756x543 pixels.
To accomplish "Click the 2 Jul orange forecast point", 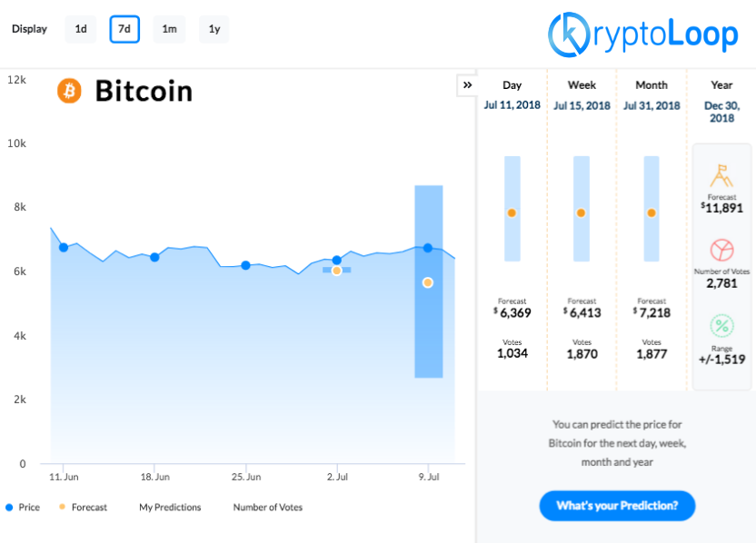I will pyautogui.click(x=336, y=271).
